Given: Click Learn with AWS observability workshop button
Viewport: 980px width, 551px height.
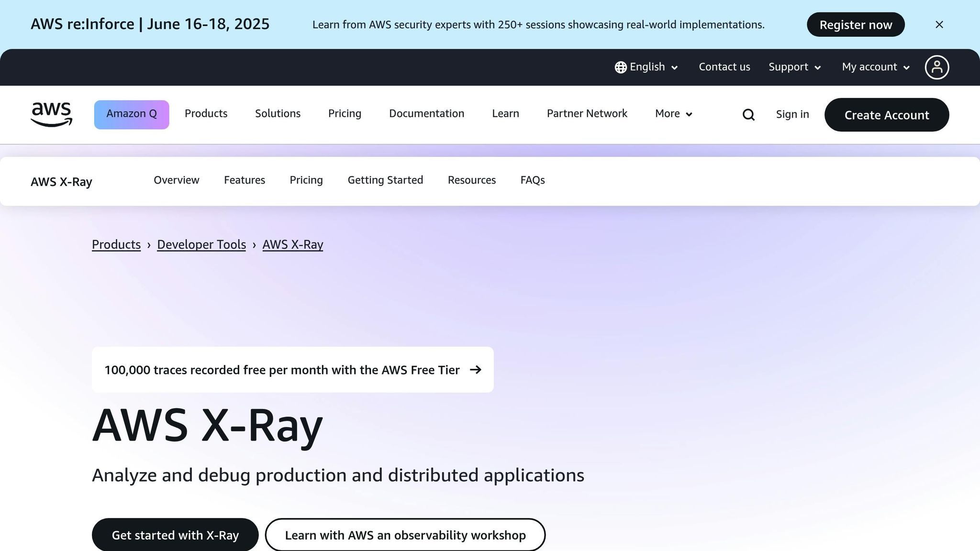Looking at the screenshot, I should point(405,535).
